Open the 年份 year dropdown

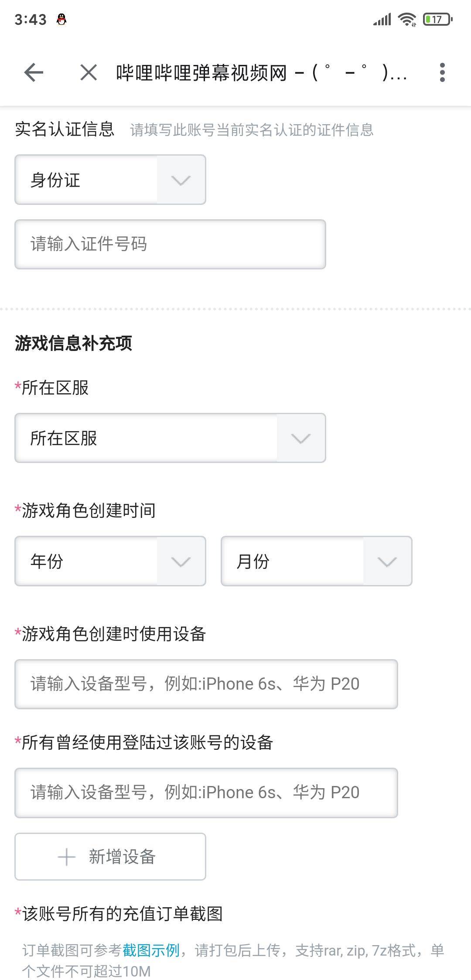pyautogui.click(x=110, y=561)
